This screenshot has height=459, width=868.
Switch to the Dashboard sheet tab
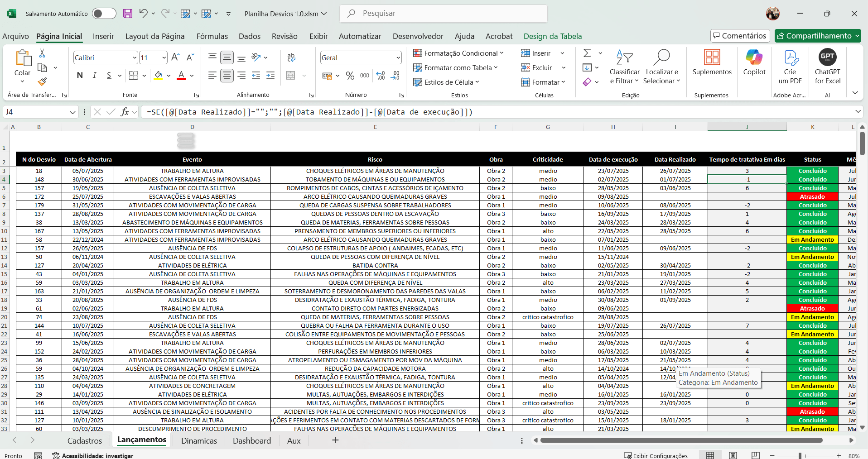tap(251, 440)
